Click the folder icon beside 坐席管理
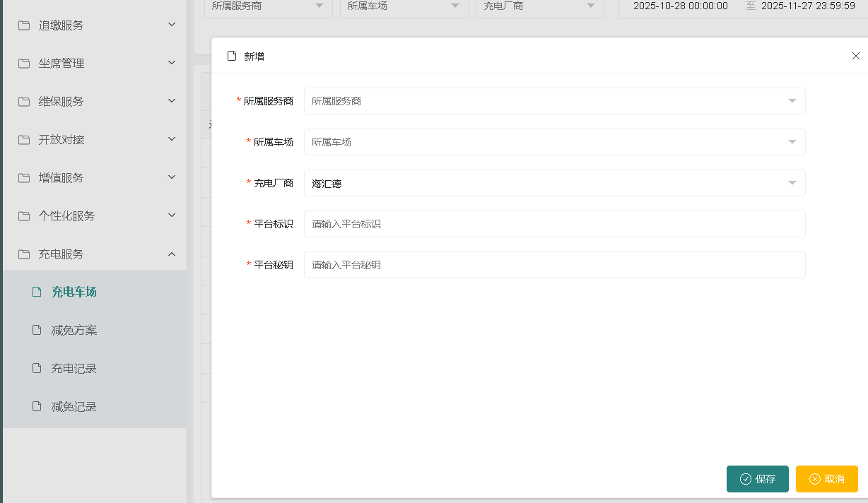The image size is (868, 503). coord(24,64)
